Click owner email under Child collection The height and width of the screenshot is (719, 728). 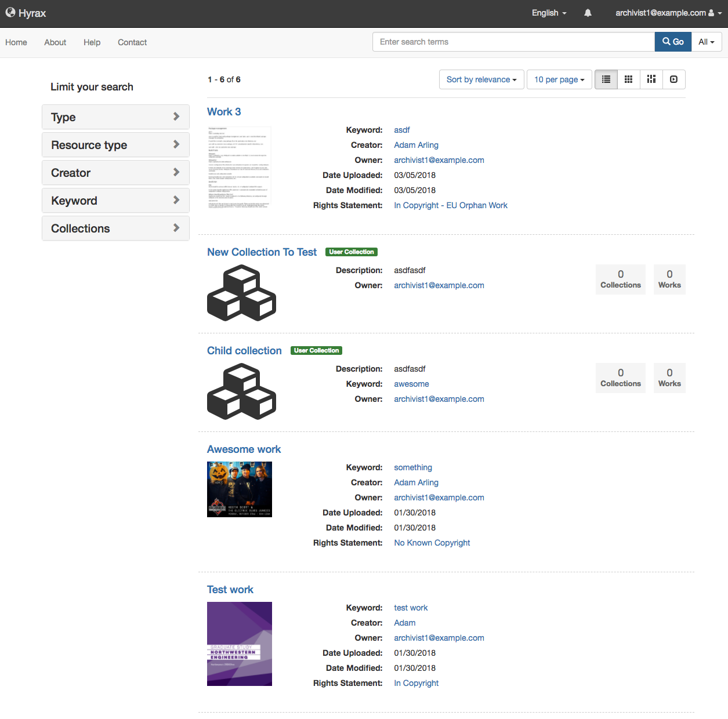coord(439,399)
